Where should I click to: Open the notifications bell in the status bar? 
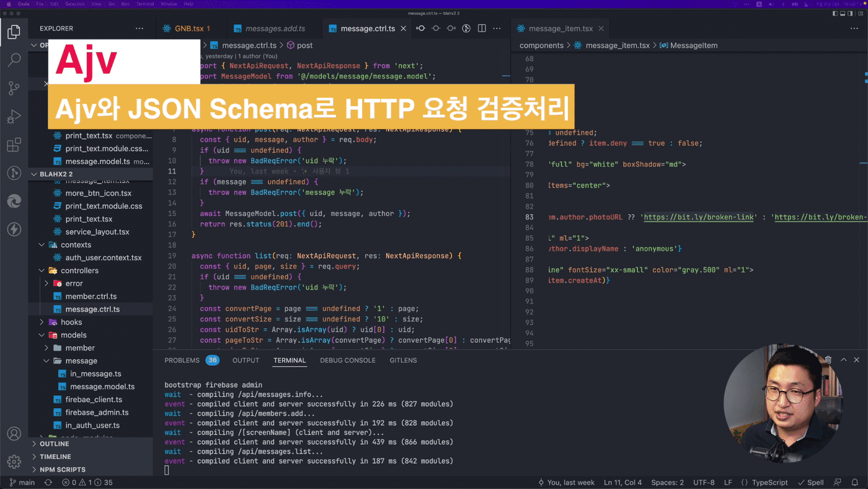pyautogui.click(x=854, y=482)
